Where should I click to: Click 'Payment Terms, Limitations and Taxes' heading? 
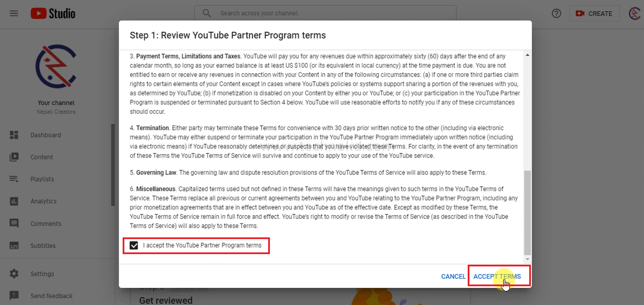tap(188, 56)
